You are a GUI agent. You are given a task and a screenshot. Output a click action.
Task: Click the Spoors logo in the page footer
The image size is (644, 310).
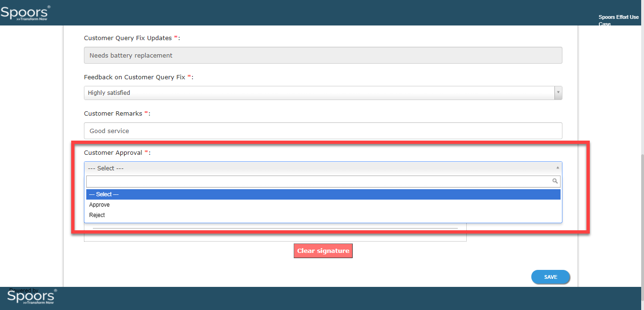[x=31, y=297]
